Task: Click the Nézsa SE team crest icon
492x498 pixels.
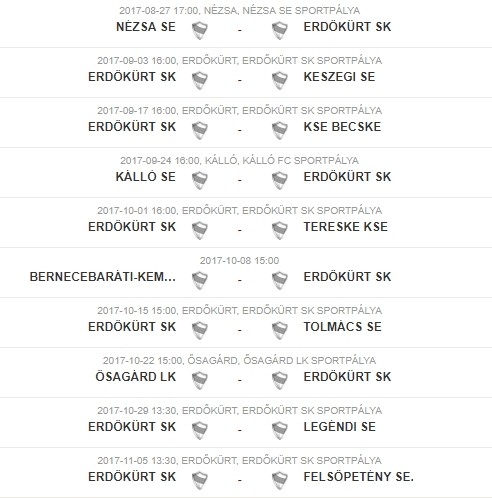Action: coord(200,30)
